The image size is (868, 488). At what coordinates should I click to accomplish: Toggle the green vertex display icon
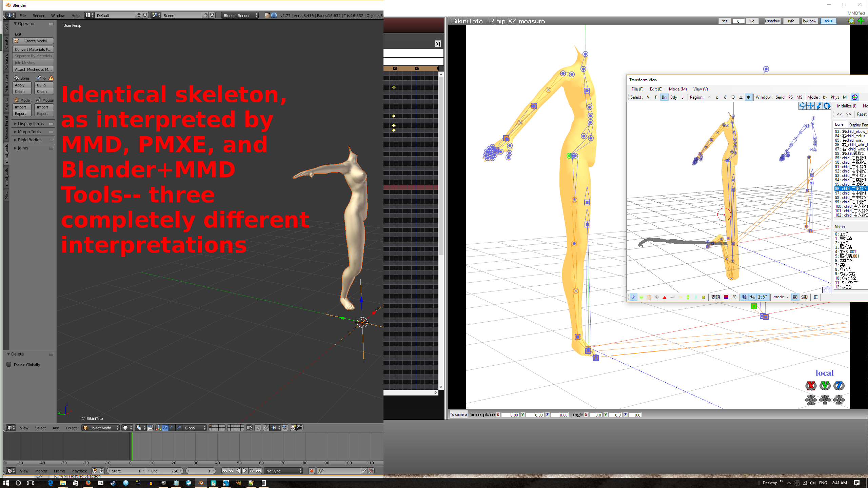tap(641, 297)
